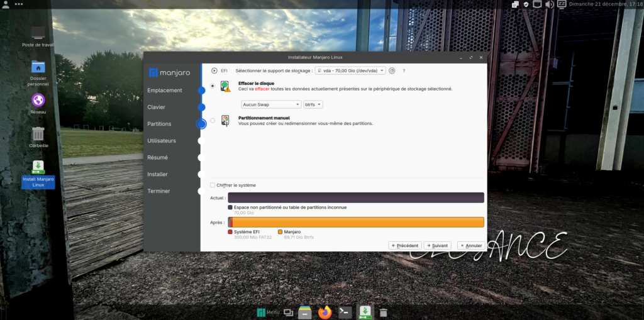This screenshot has height=320, width=644.
Task: Select the Partitions step
Action: [159, 124]
